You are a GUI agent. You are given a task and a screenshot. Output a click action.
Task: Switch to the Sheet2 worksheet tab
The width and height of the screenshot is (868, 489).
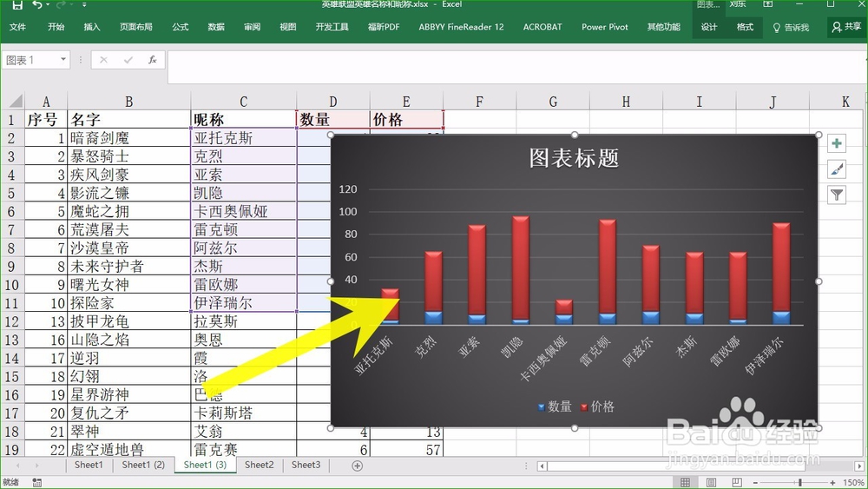click(x=259, y=465)
